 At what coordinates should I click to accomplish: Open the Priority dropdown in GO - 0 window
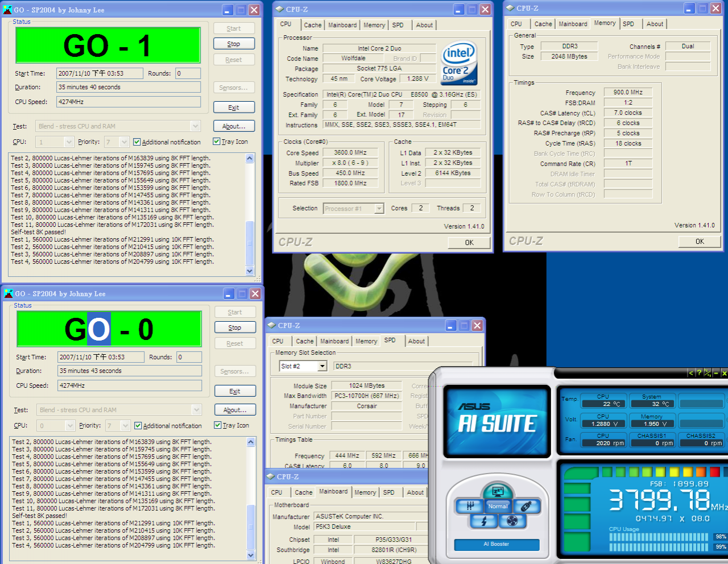(x=126, y=425)
